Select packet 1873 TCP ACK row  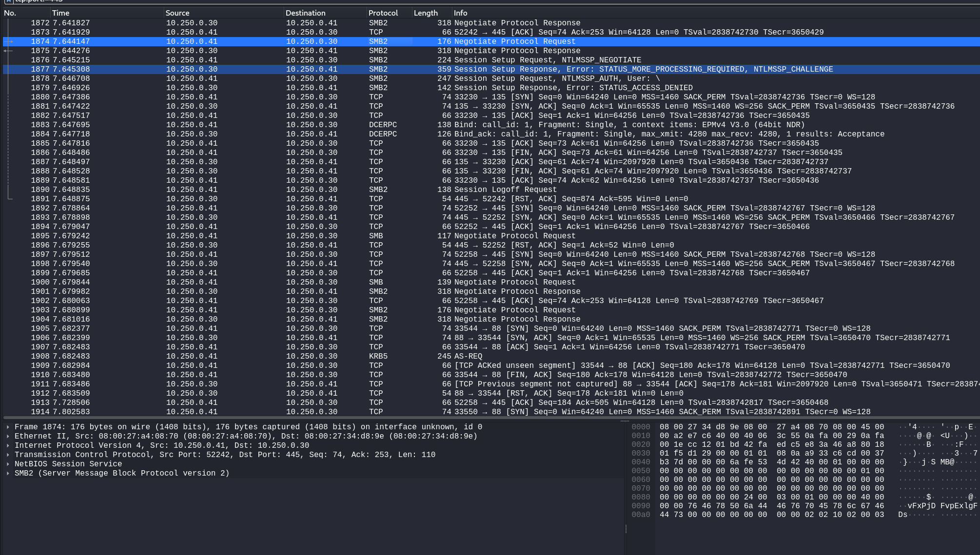tap(491, 32)
